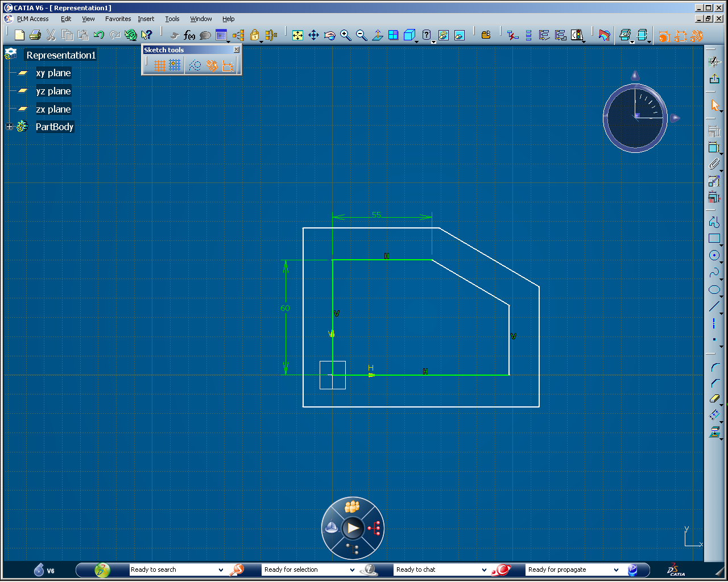Click the What's This help pointer icon

(x=147, y=35)
